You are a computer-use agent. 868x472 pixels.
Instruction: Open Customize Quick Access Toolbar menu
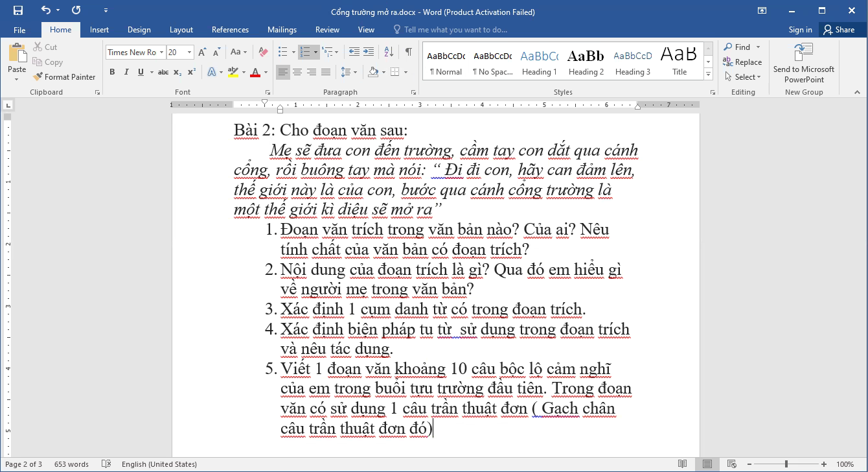[x=106, y=10]
